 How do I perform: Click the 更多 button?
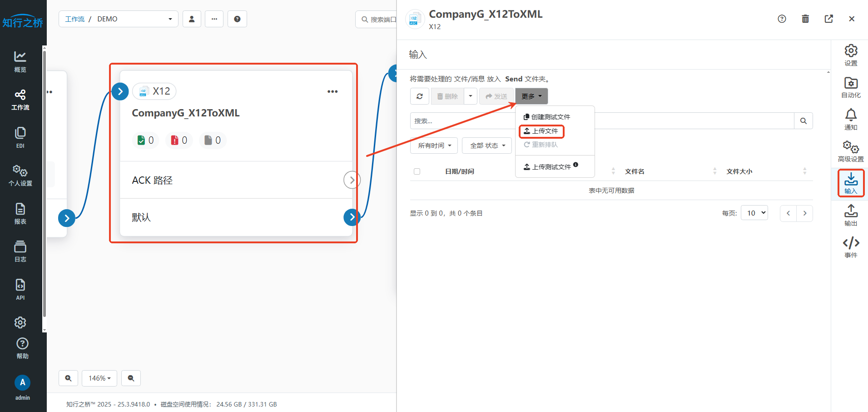coord(531,96)
